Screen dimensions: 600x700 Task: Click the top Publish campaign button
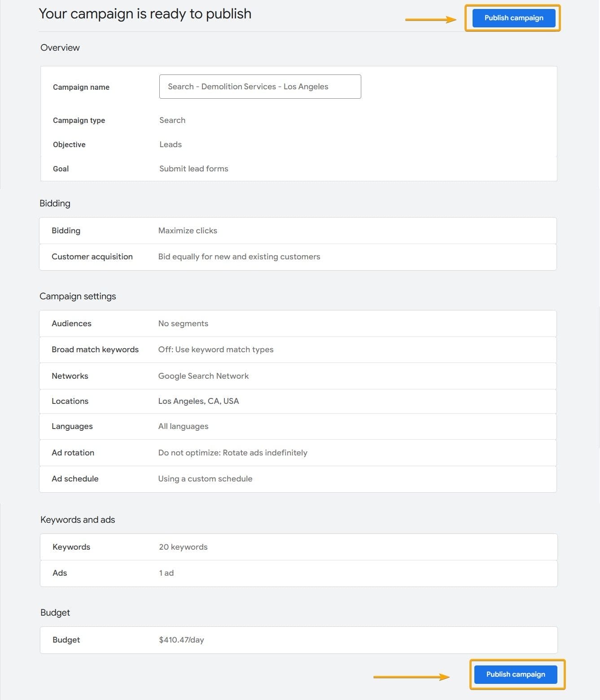click(x=513, y=18)
